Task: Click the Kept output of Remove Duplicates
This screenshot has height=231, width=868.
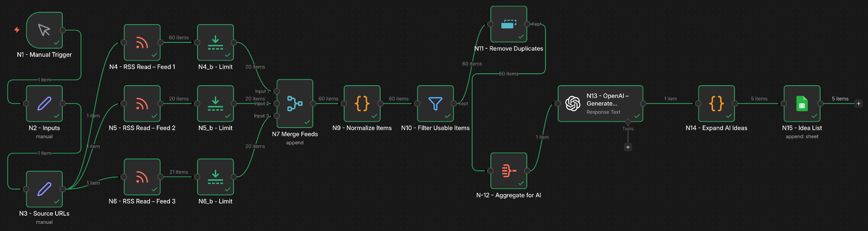Action: click(x=527, y=24)
